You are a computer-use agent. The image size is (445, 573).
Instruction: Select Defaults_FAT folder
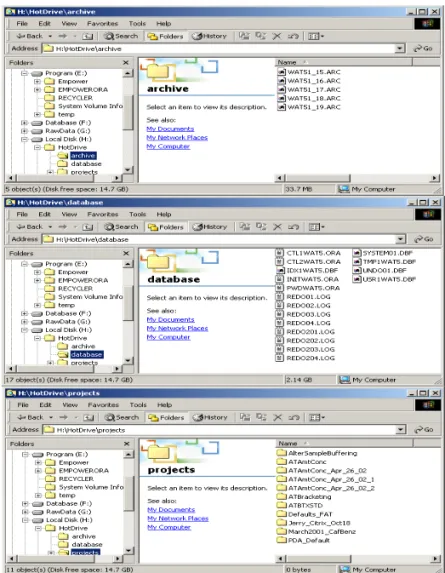pyautogui.click(x=305, y=515)
